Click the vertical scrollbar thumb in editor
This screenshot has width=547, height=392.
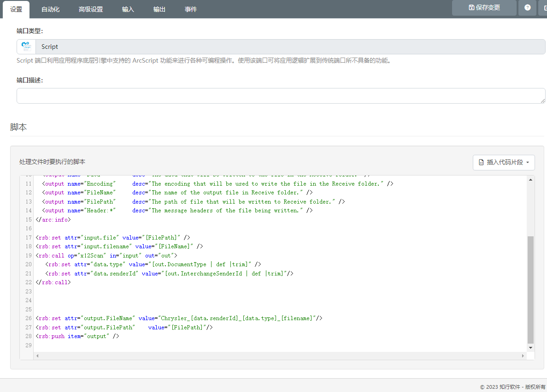pos(530,290)
